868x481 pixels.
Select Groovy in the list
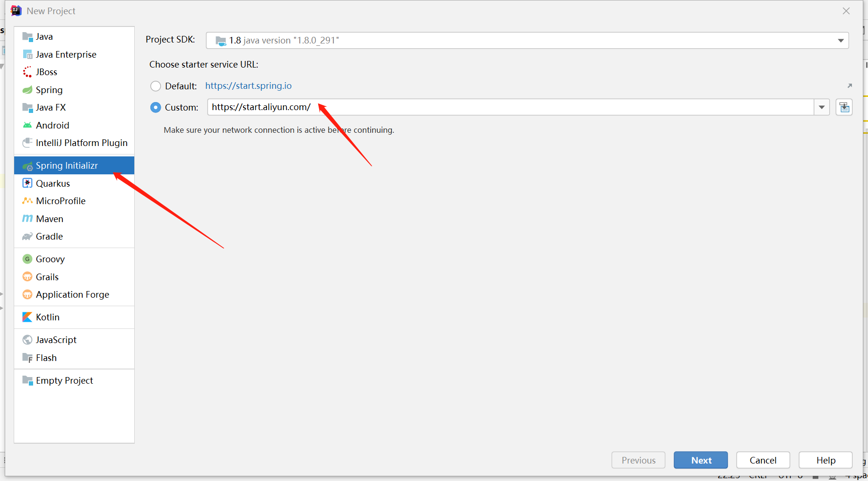[x=74, y=259]
